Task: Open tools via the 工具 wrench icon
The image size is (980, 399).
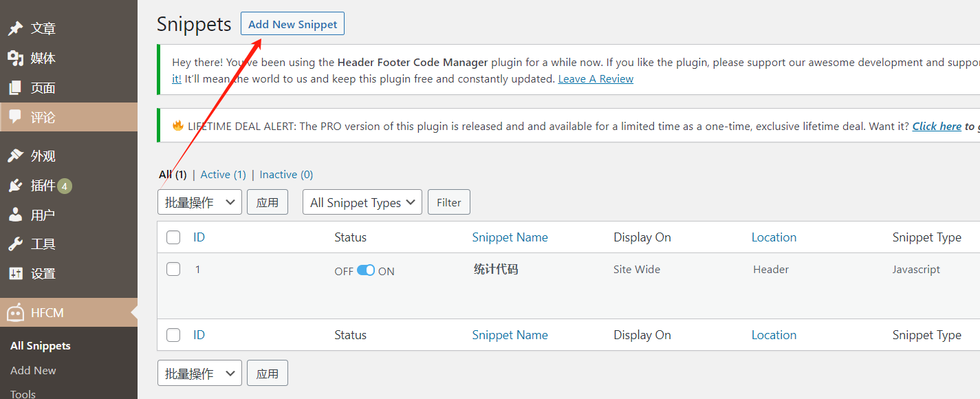Action: click(15, 244)
